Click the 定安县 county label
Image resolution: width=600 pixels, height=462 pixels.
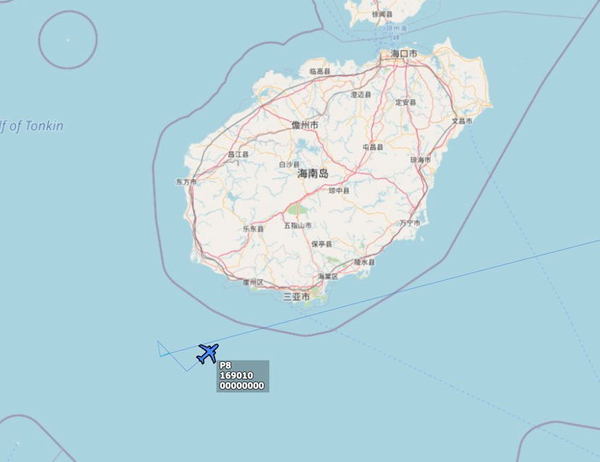[x=406, y=102]
